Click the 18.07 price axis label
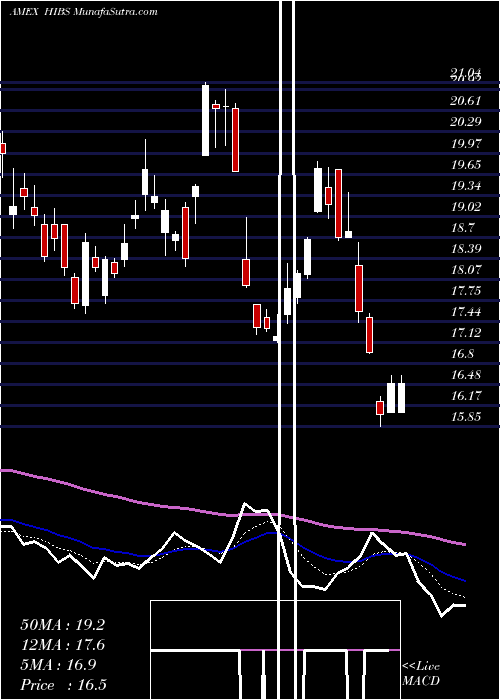Viewport: 500px width, 700px height. (x=466, y=270)
